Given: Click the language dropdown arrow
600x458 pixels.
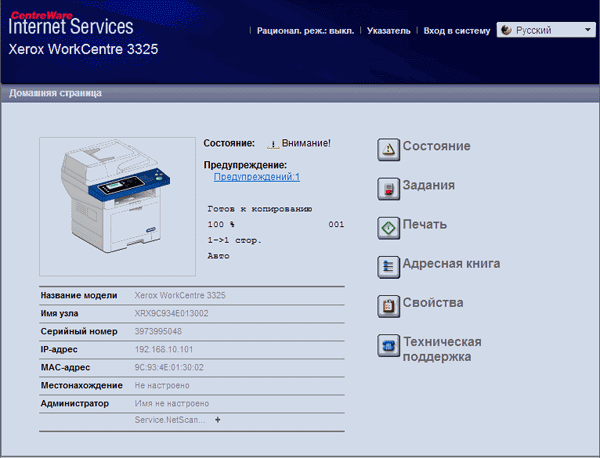Looking at the screenshot, I should (x=588, y=30).
